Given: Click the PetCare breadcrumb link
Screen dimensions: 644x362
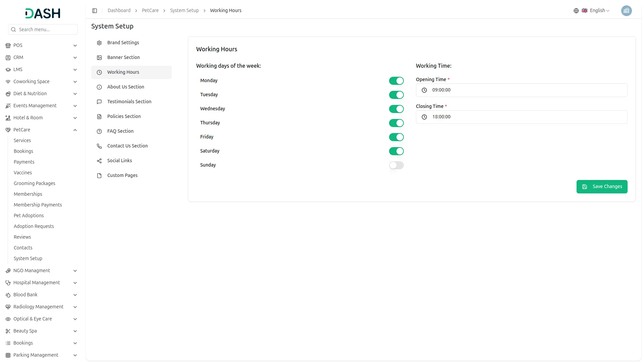Looking at the screenshot, I should pos(150,11).
